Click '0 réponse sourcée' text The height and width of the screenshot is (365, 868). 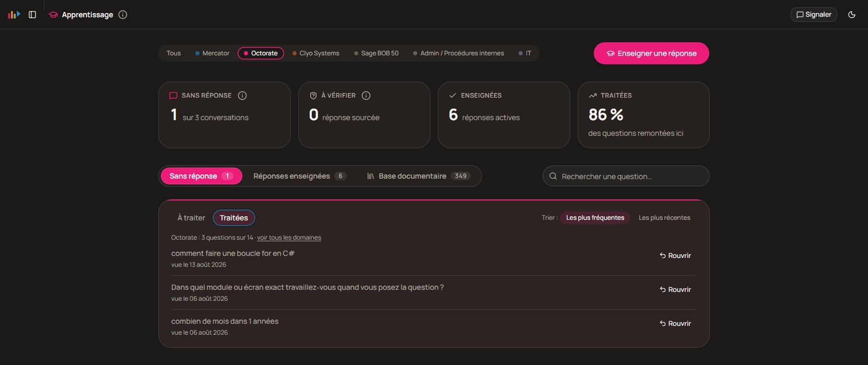tap(344, 115)
